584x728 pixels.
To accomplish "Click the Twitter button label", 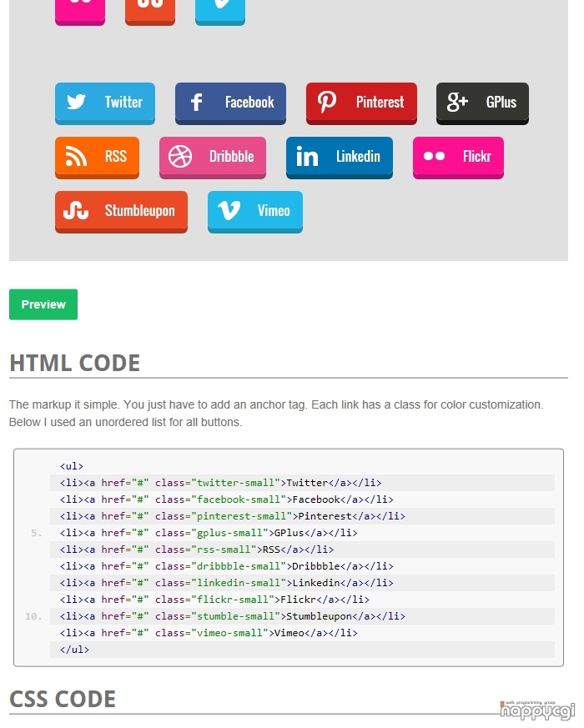I will click(123, 102).
